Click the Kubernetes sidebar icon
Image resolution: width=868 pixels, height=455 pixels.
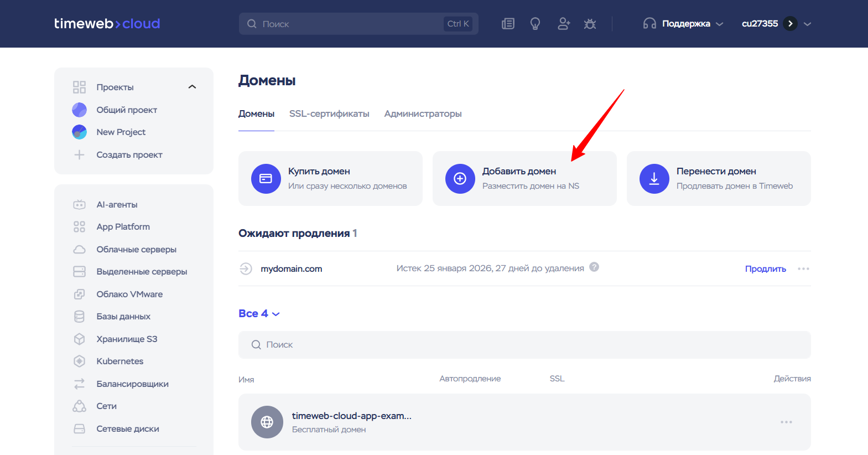point(80,361)
